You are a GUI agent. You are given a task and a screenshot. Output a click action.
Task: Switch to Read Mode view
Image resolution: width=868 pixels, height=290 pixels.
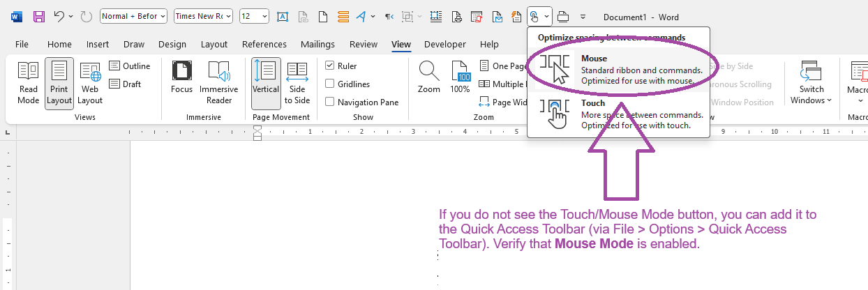click(x=29, y=83)
